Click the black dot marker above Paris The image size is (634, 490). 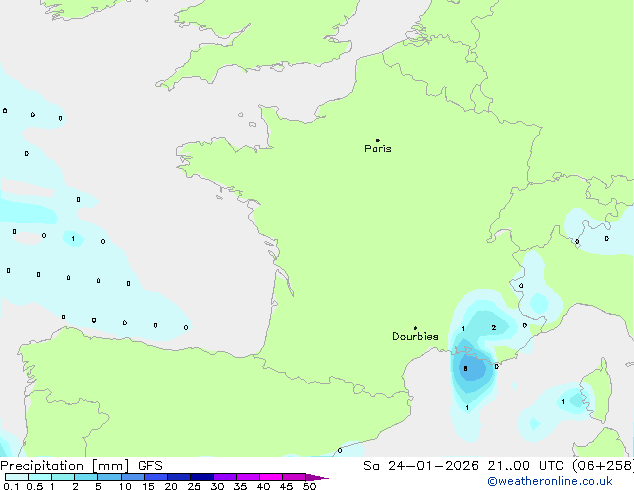378,140
